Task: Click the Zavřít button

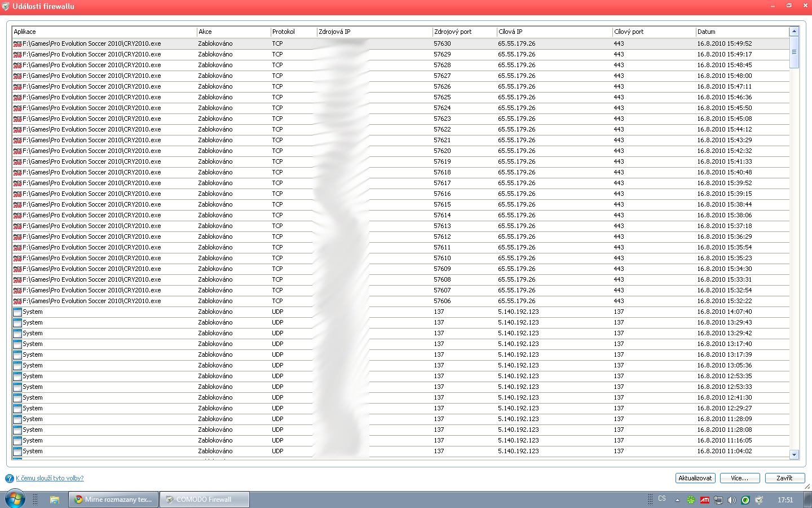Action: click(x=784, y=478)
